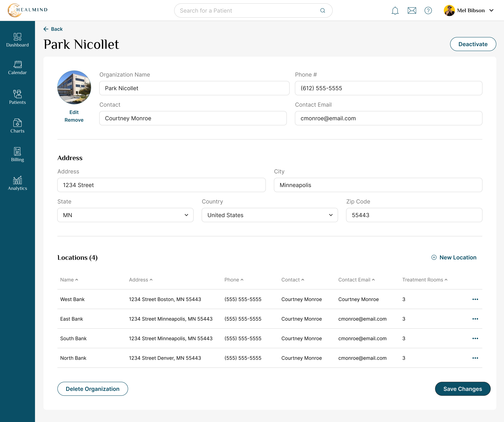Select the West Bank location name
504x422 pixels.
(72, 299)
